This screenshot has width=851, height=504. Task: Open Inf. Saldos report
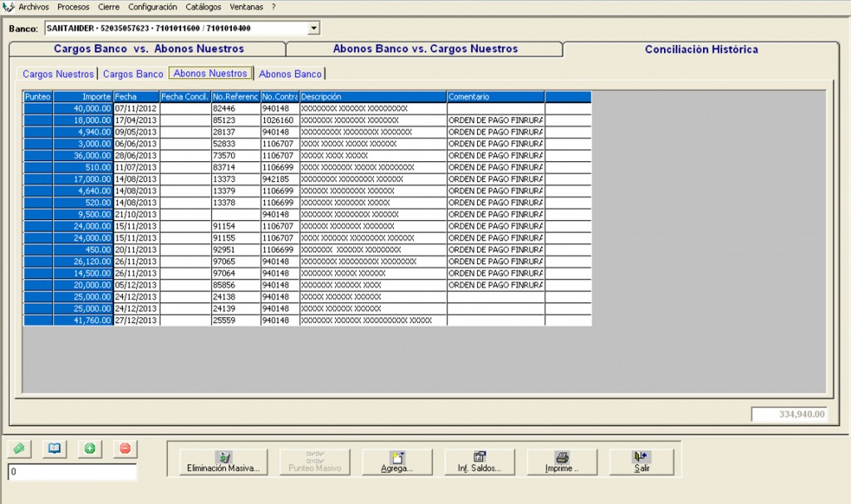pyautogui.click(x=479, y=462)
